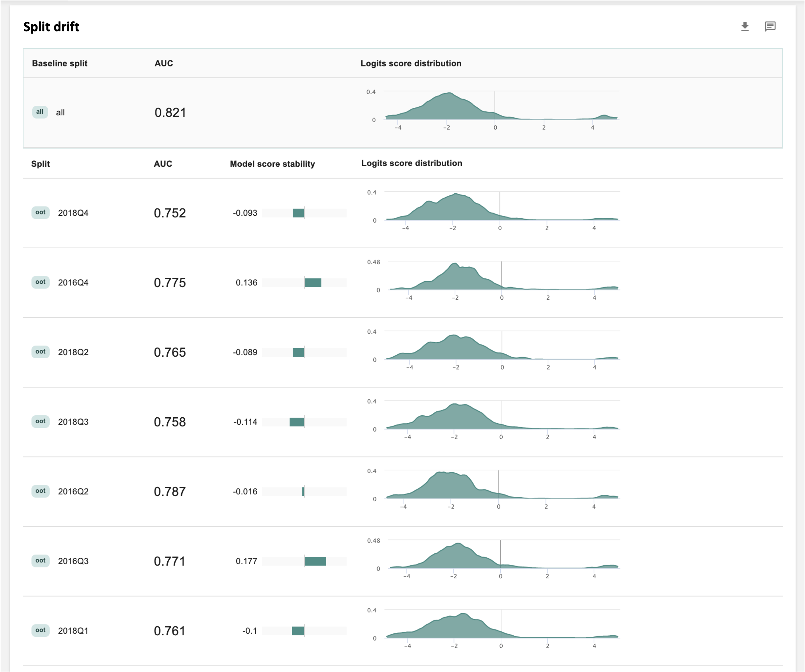Click AUC value 0.761
This screenshot has height=672, width=805.
pyautogui.click(x=169, y=631)
